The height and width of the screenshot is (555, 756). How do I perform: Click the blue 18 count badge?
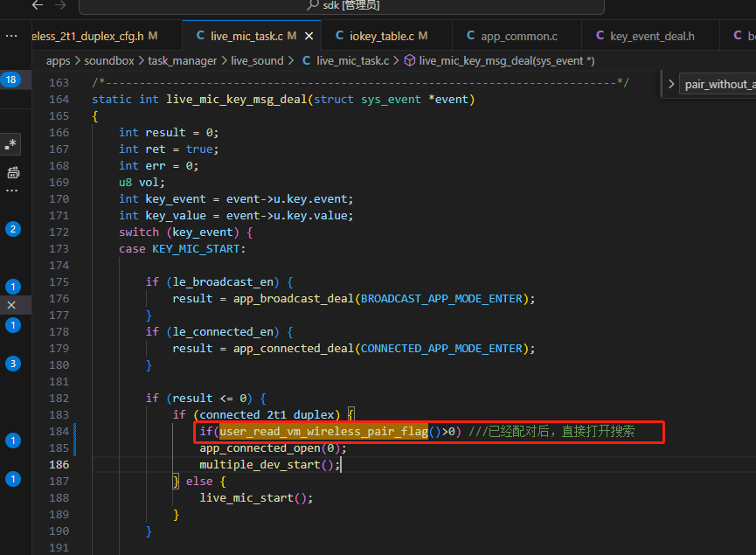click(x=11, y=80)
